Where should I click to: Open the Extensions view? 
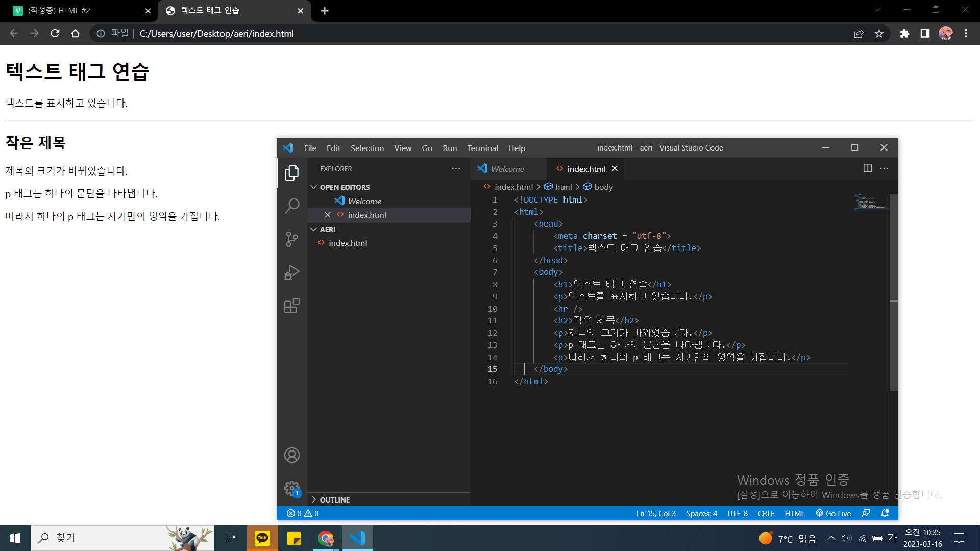291,306
